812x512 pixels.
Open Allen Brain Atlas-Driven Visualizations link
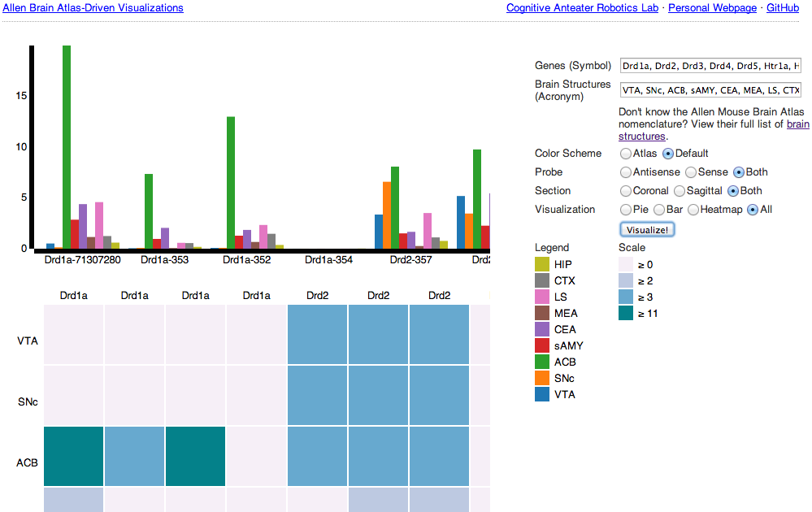[x=93, y=8]
